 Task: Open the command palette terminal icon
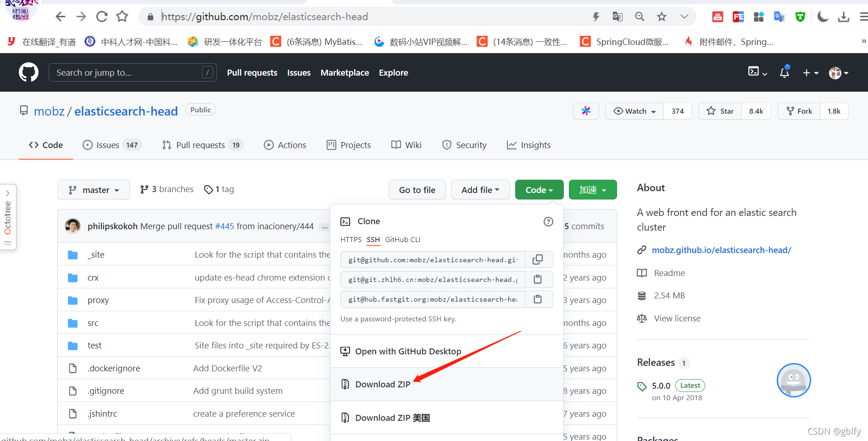(x=757, y=72)
